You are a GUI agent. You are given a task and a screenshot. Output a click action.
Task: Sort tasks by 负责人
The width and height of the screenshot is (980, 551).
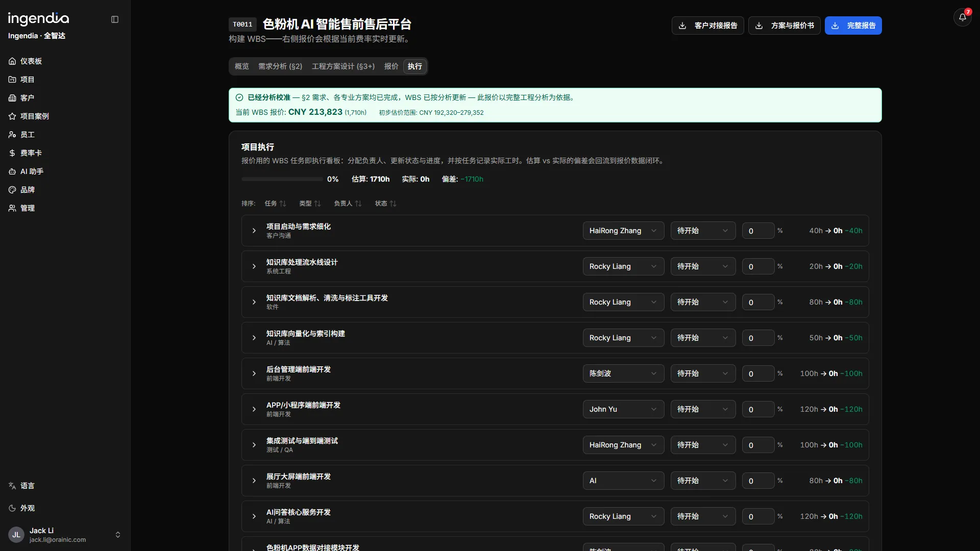point(348,204)
